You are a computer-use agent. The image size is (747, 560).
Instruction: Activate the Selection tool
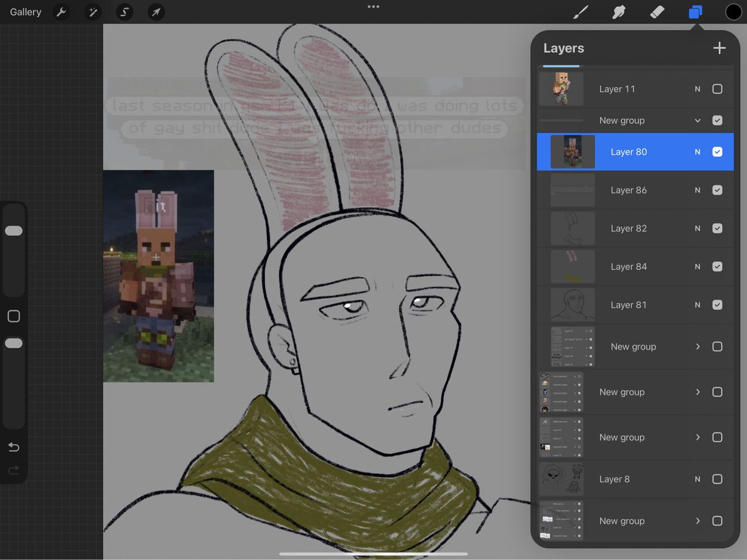click(124, 12)
